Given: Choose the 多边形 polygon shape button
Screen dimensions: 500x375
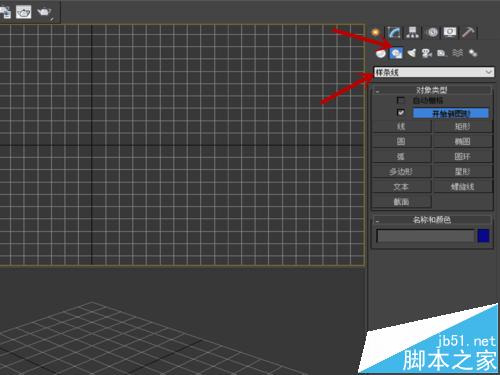Looking at the screenshot, I should pos(401,172).
